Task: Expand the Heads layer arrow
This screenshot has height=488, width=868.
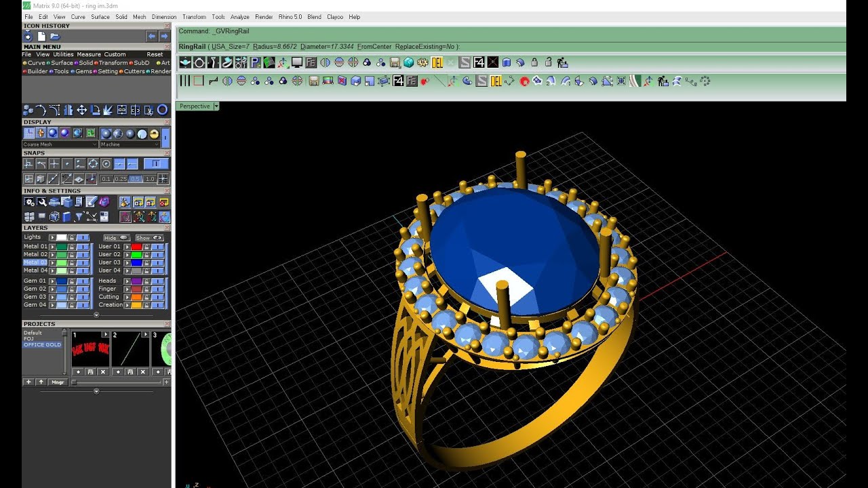Action: (x=127, y=281)
